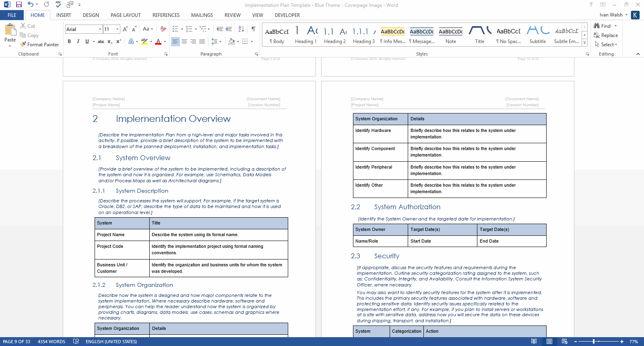Image resolution: width=644 pixels, height=346 pixels.
Task: Adjust the zoom slider handle
Action: click(x=594, y=342)
